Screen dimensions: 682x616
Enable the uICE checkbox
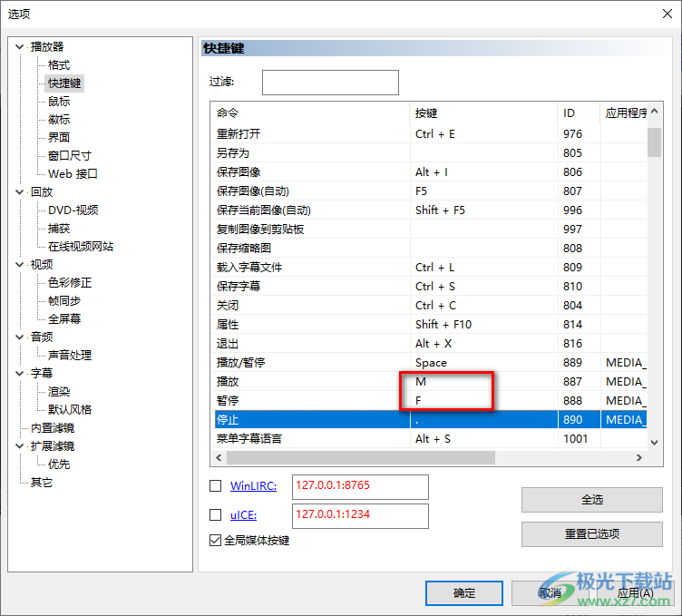pyautogui.click(x=216, y=515)
